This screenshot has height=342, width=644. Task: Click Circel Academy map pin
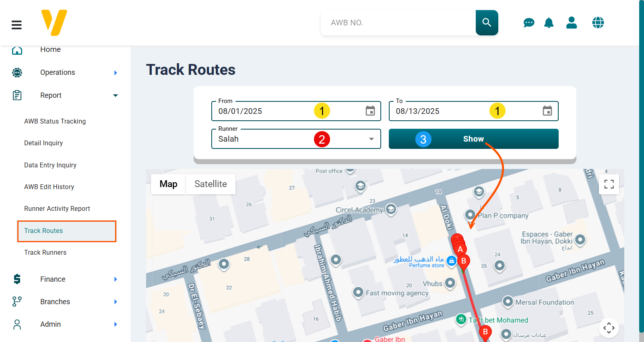[391, 209]
